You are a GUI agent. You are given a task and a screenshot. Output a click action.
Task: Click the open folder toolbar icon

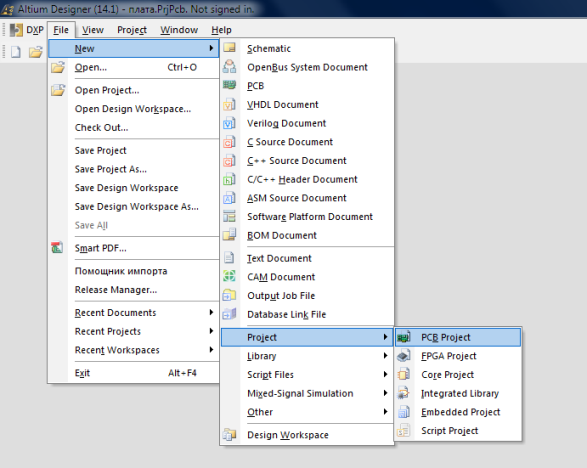pos(36,52)
